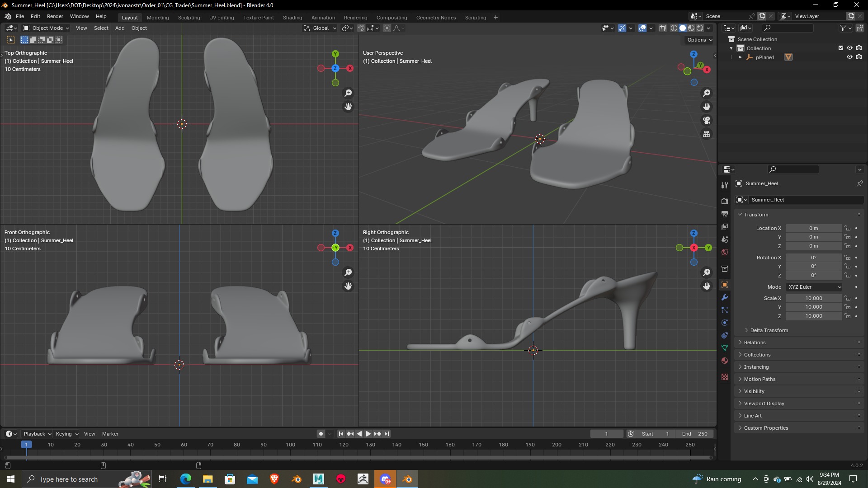Switch to UV Editing workspace tab
Image resolution: width=868 pixels, height=488 pixels.
222,18
